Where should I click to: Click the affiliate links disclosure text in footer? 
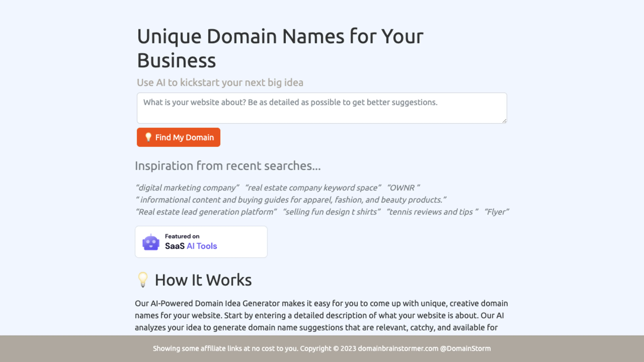[x=226, y=348]
